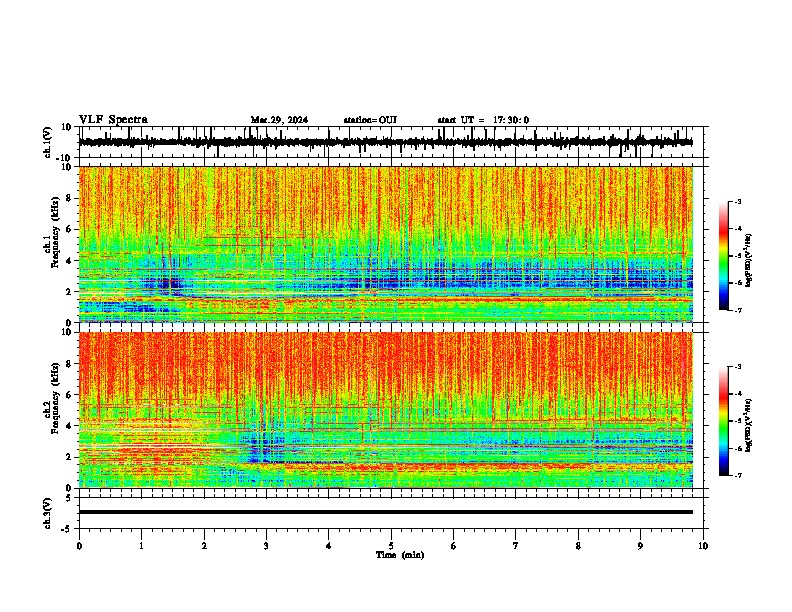This screenshot has height=612, width=792.
Task: Click the ch.1 spectrogram plot
Action: pos(386,244)
